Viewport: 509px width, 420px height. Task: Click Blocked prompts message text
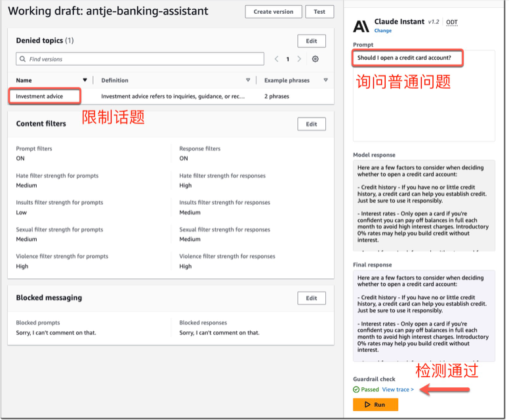pos(56,333)
